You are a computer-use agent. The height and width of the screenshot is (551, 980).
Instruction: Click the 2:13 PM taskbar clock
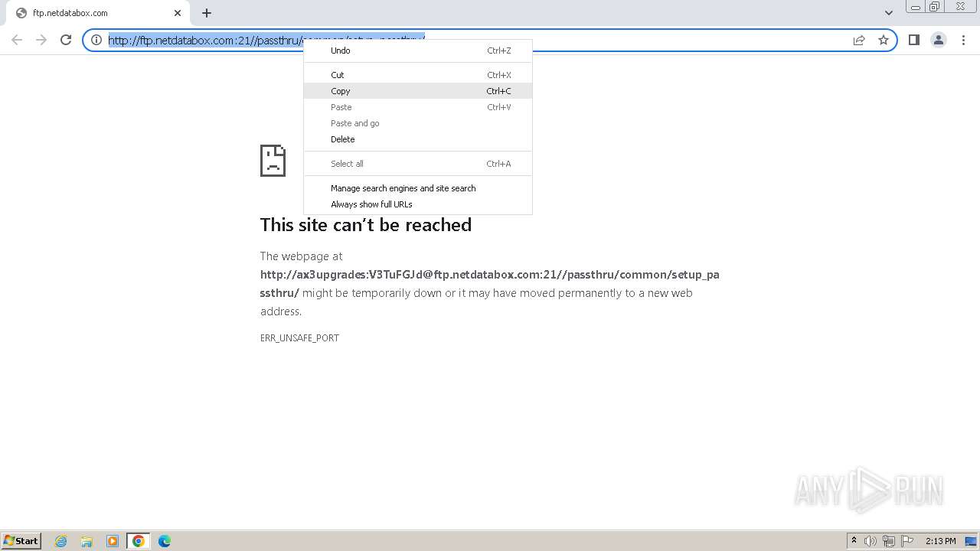pos(940,540)
